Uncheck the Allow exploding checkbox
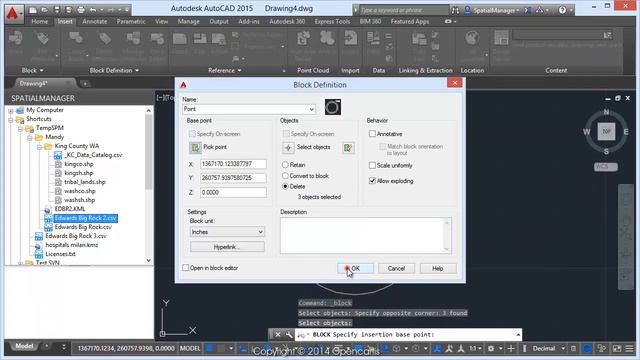Viewport: 640px width, 360px height. click(372, 180)
